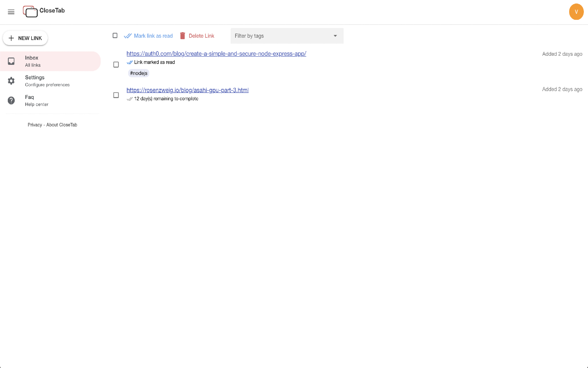588x368 pixels.
Task: Click the red trash Delete Link icon
Action: tap(183, 35)
